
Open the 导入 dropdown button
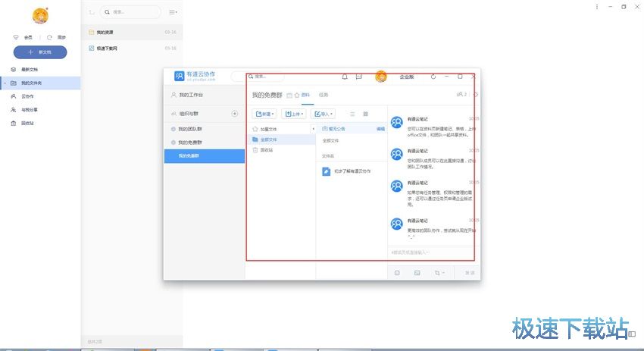[x=324, y=114]
